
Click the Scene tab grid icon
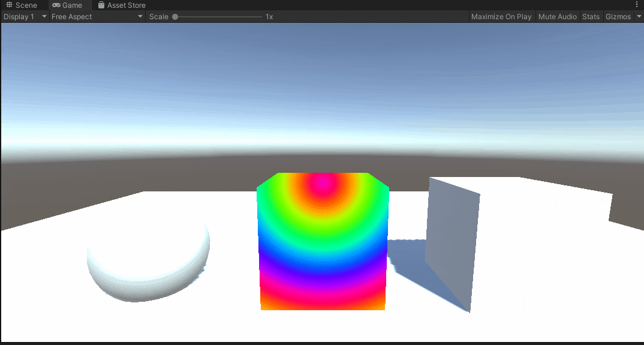(x=10, y=5)
